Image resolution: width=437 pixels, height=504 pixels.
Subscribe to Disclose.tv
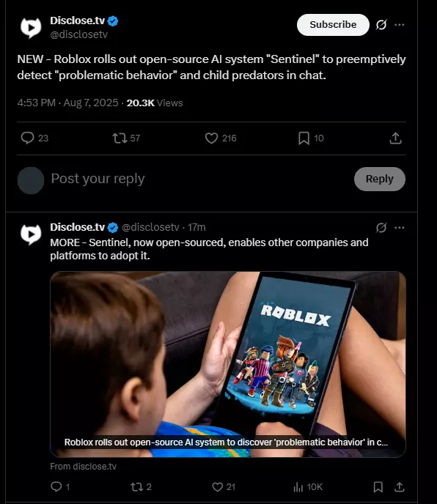coord(333,25)
